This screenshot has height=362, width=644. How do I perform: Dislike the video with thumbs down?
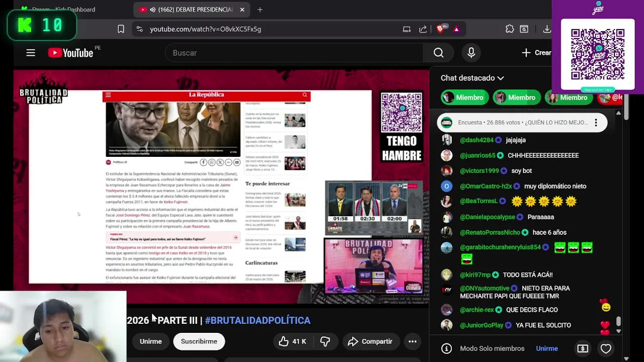(x=326, y=341)
